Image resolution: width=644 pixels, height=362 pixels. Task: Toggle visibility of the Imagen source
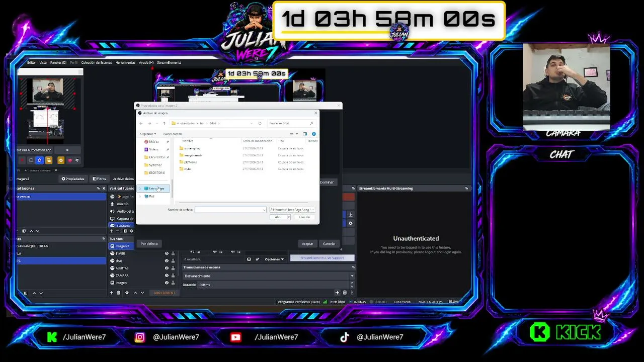pyautogui.click(x=167, y=283)
